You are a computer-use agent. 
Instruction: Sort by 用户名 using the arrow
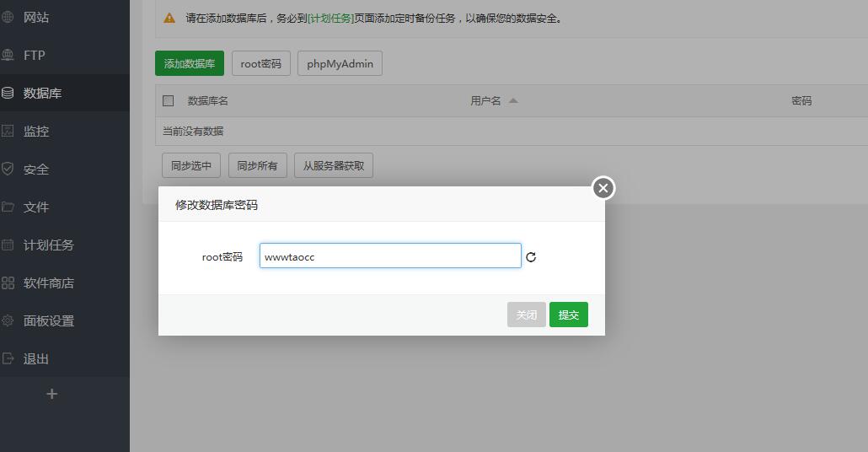[x=513, y=100]
